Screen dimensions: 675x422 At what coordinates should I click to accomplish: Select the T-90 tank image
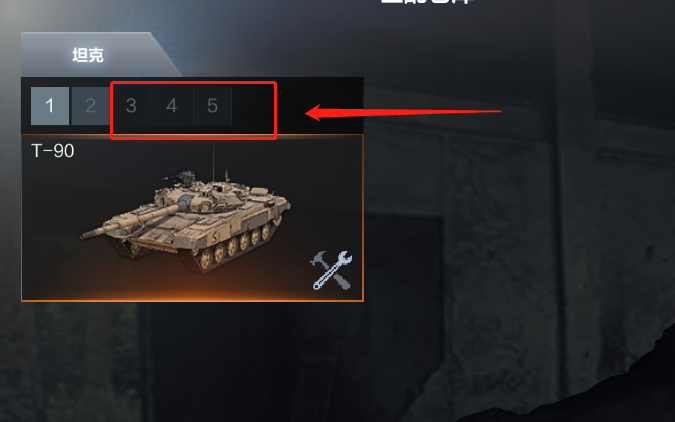186,221
